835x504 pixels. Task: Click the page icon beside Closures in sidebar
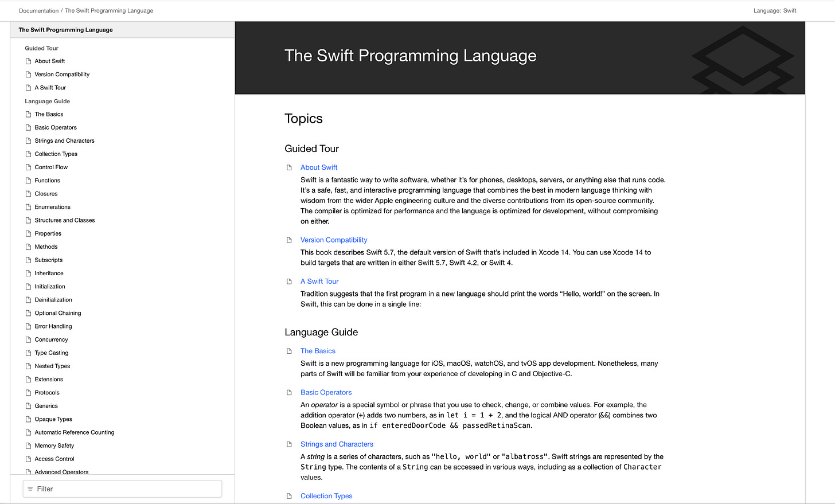coord(28,194)
